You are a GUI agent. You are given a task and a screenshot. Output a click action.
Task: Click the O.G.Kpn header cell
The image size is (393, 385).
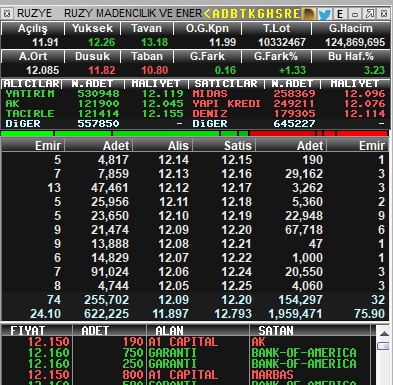207,29
